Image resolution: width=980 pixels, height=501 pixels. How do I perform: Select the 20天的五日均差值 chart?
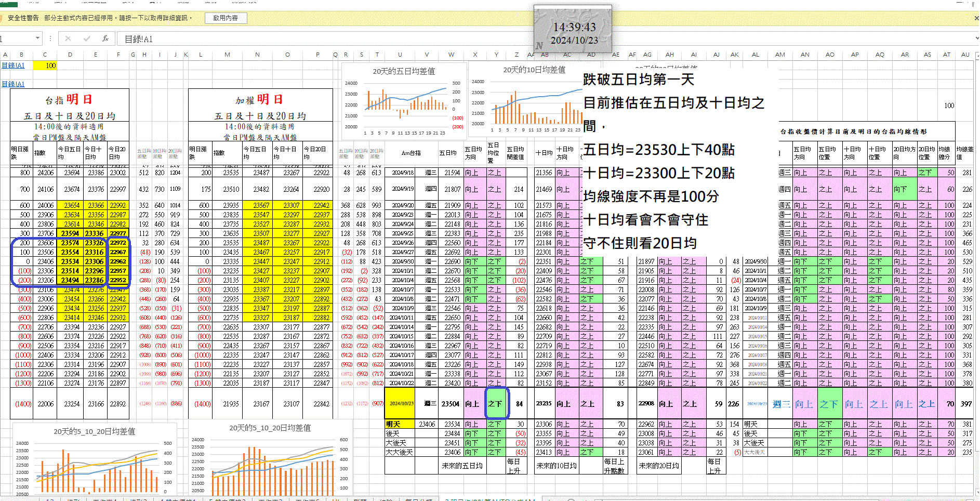pos(404,101)
